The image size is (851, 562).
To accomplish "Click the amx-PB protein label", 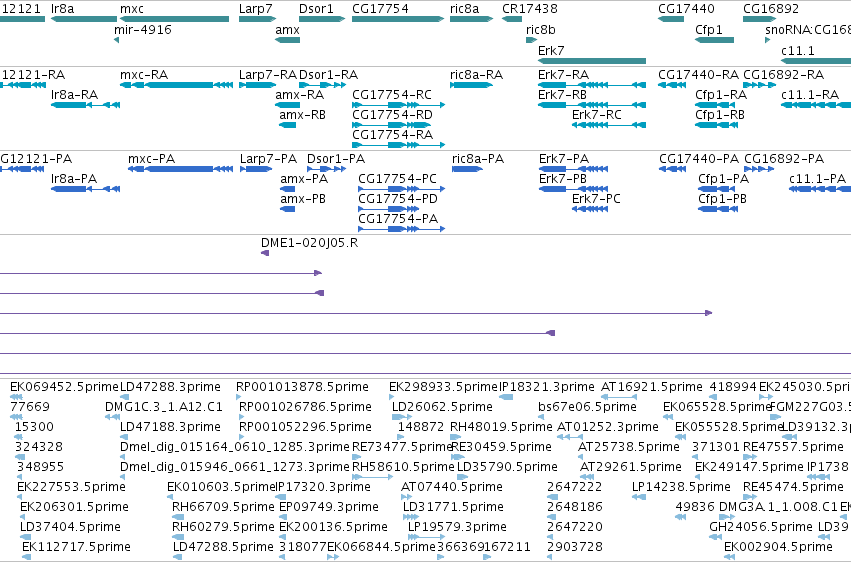I will coord(303,199).
